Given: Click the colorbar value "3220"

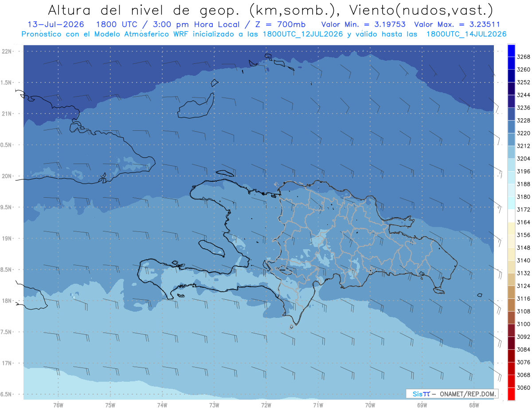Looking at the screenshot, I should [524, 133].
